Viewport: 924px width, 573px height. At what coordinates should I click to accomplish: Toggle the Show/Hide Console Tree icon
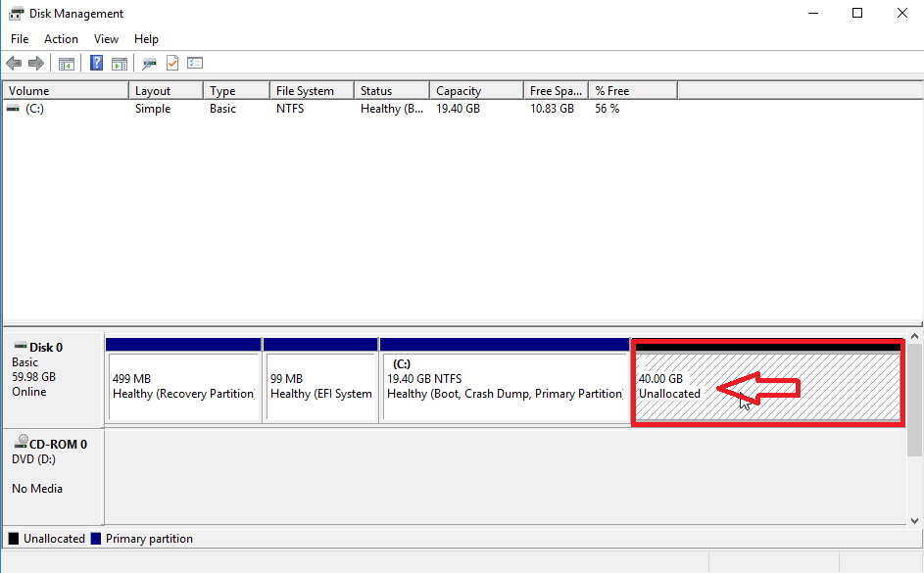tap(67, 63)
